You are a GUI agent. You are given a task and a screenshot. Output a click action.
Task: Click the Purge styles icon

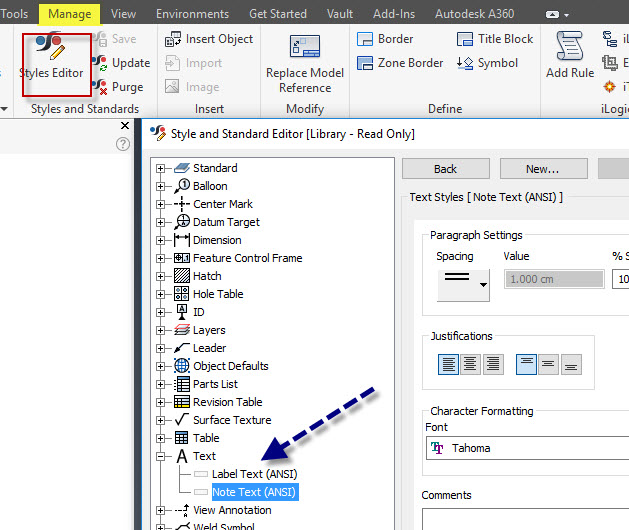tap(99, 87)
